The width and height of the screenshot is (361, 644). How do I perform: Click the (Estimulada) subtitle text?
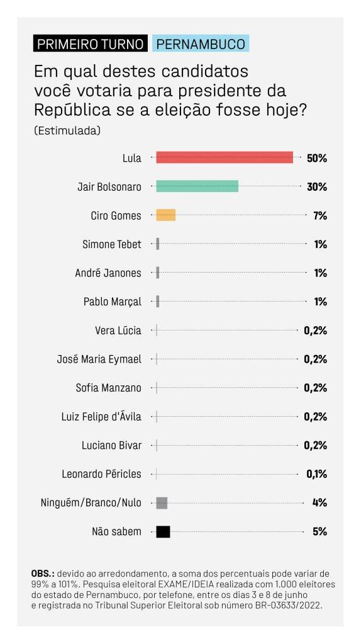coord(67,131)
